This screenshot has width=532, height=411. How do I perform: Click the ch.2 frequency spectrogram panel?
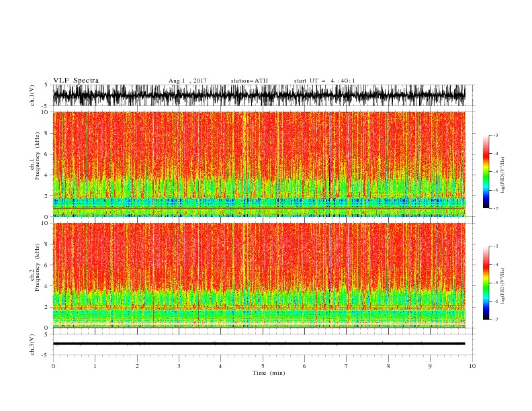259,275
